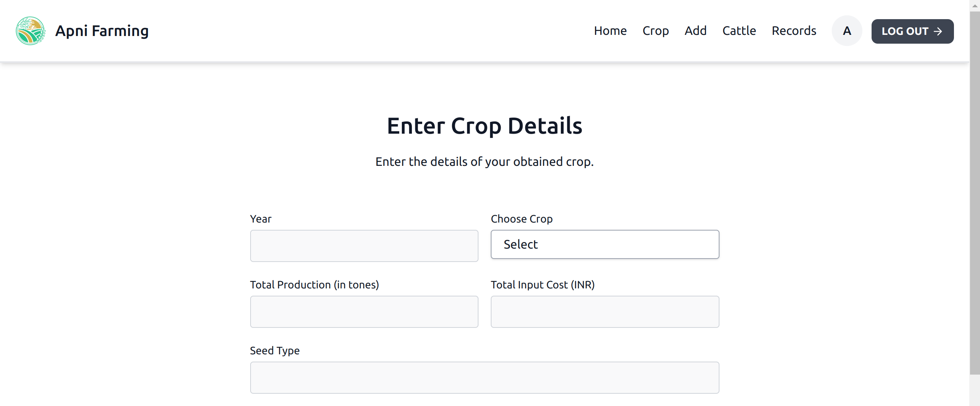
Task: Open the Choose Crop dropdown showing Select
Action: tap(605, 244)
